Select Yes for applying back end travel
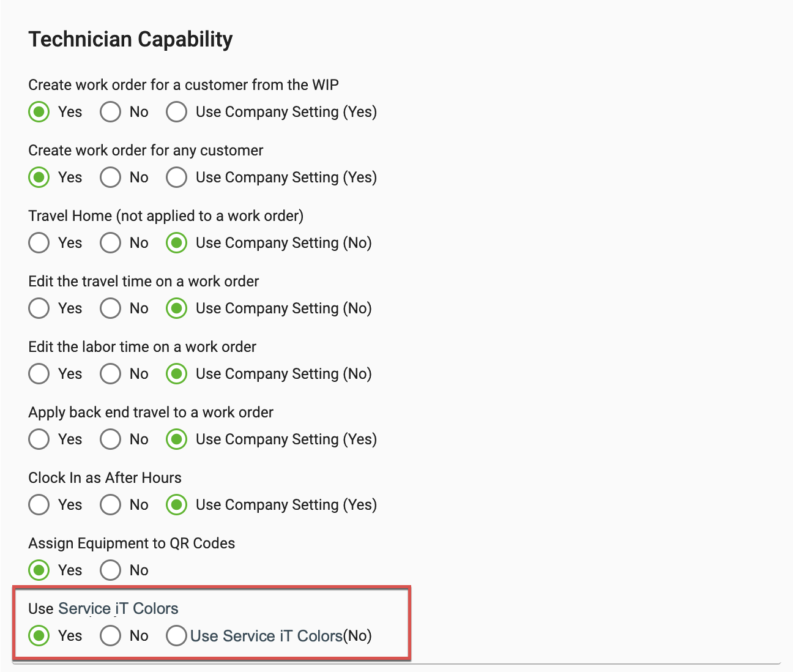The height and width of the screenshot is (672, 793). 39,439
